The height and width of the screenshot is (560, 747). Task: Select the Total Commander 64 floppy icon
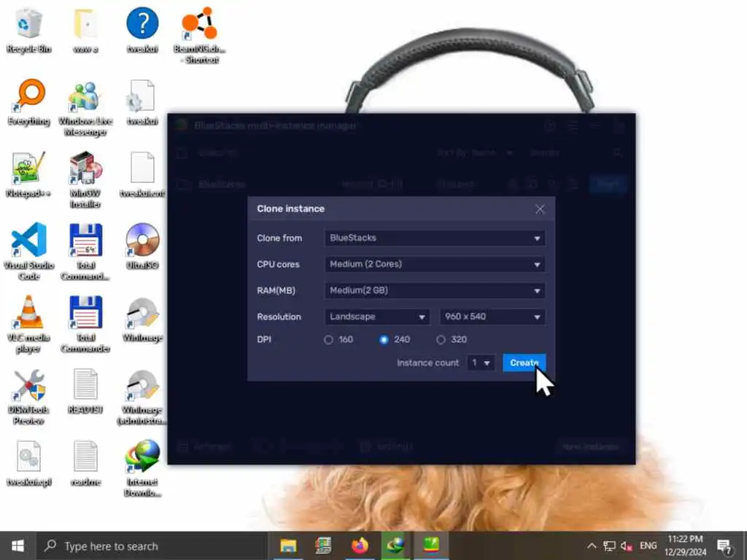(x=86, y=252)
